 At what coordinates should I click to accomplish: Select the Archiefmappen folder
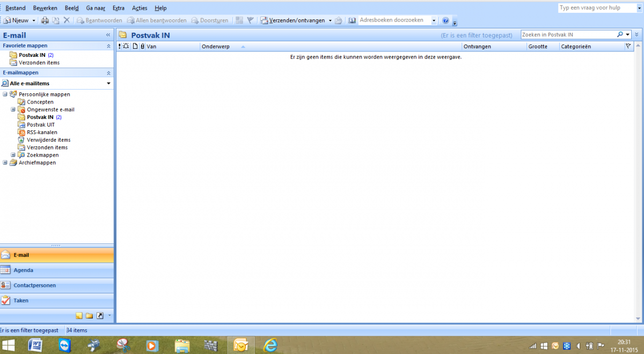click(37, 163)
